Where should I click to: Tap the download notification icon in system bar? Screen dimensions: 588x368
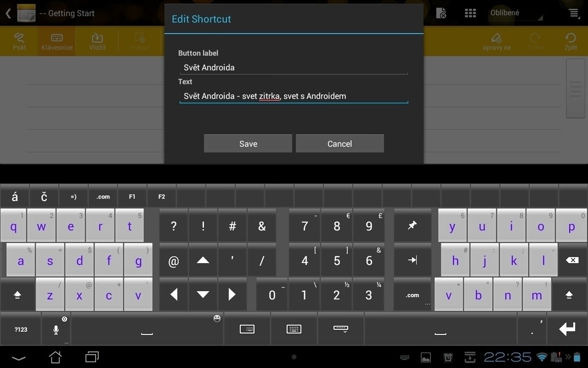pos(469,357)
